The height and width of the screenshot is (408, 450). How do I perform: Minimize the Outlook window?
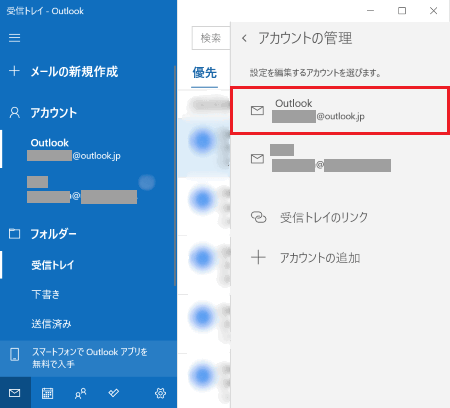point(370,11)
